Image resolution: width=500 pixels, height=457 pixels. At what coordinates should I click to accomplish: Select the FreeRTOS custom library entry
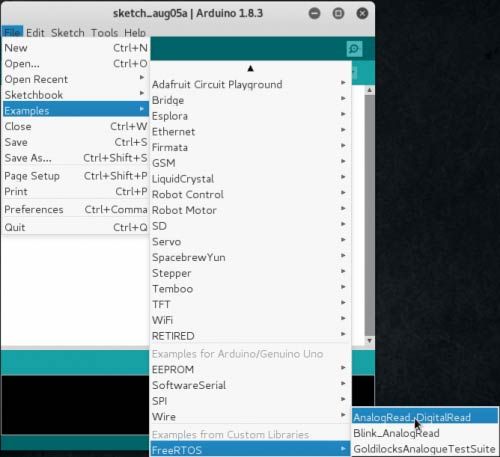(250, 450)
